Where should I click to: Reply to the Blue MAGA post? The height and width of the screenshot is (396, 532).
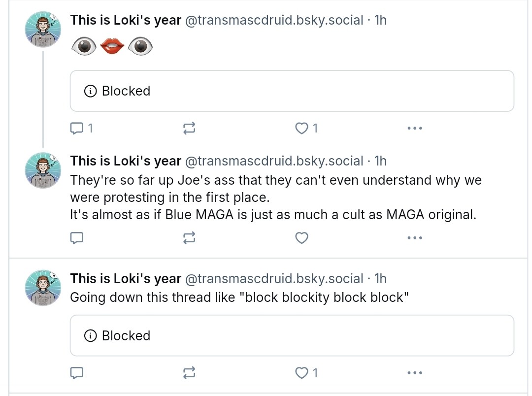[x=77, y=238]
